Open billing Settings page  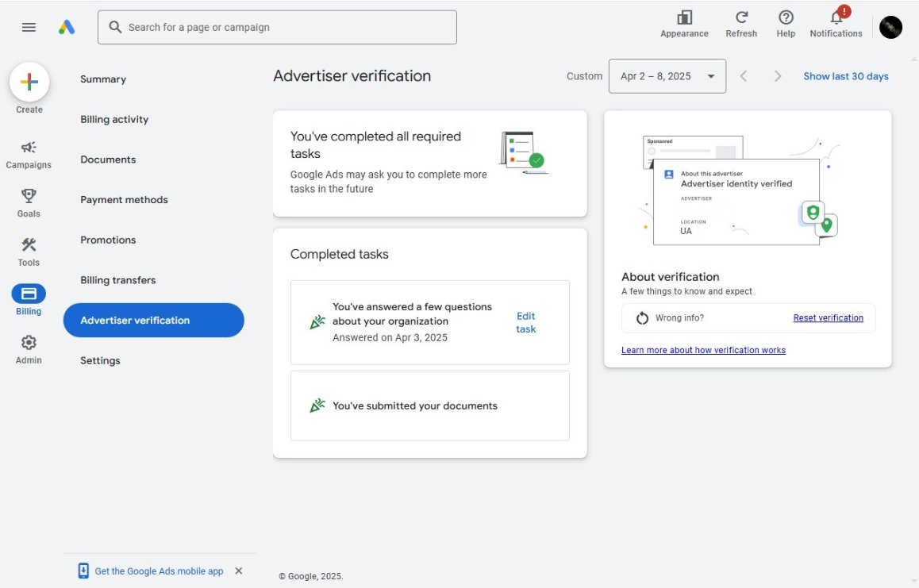(x=100, y=360)
